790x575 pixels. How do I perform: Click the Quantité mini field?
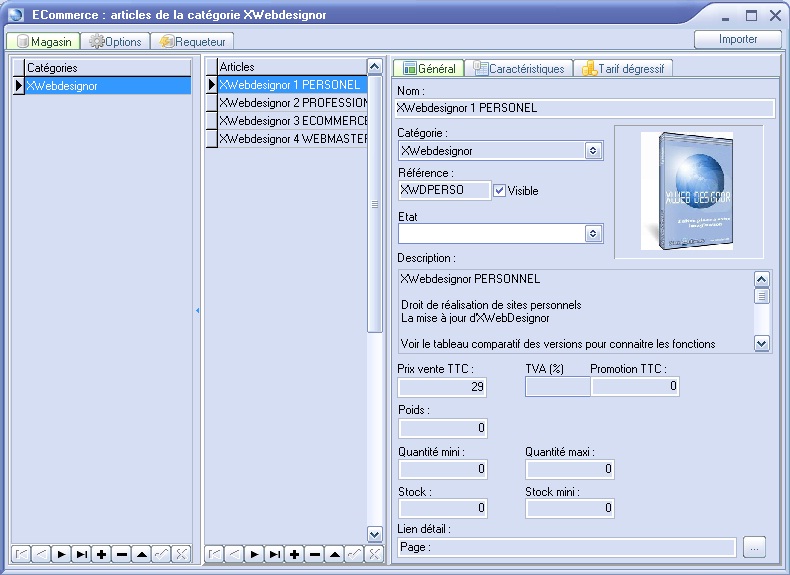443,469
